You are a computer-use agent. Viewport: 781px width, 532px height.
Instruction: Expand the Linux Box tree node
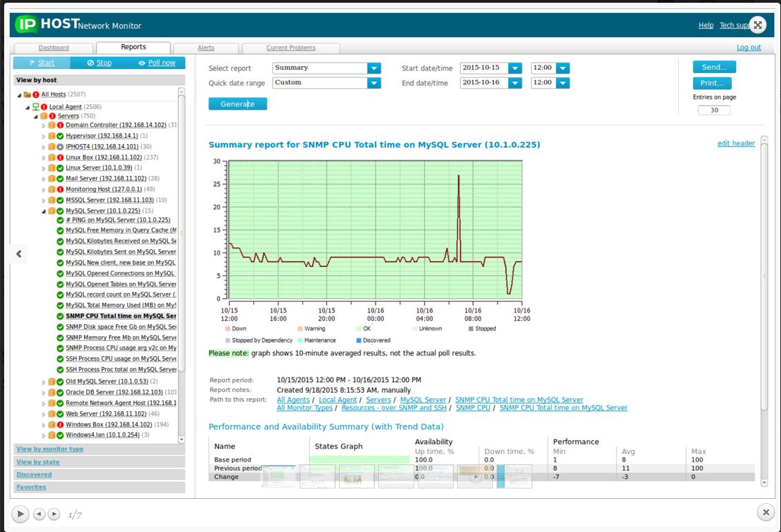(44, 158)
